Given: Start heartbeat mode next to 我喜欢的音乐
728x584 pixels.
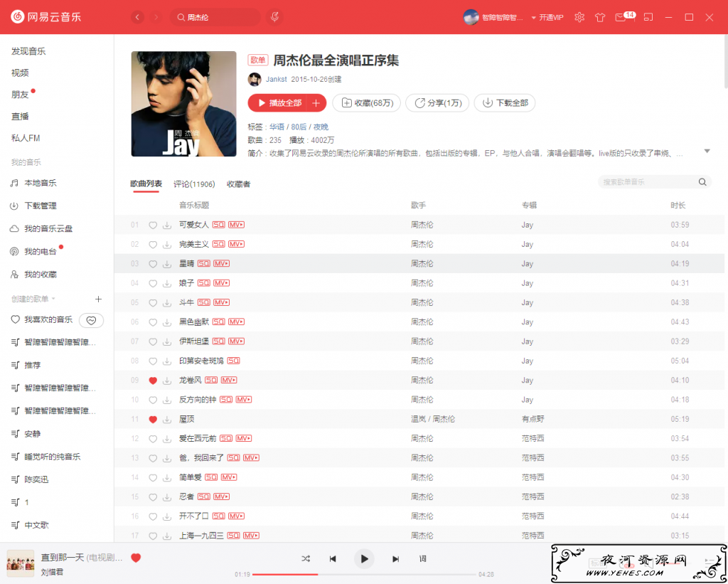Looking at the screenshot, I should (92, 320).
